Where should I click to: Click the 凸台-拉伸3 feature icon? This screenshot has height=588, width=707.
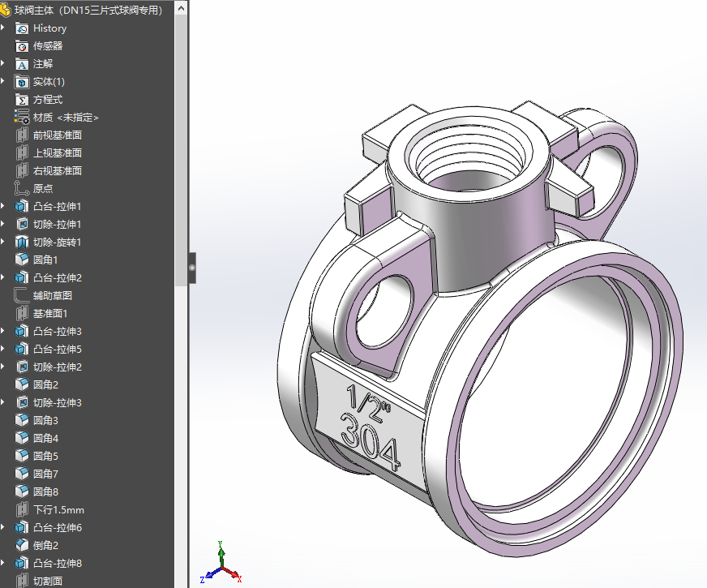coord(22,332)
